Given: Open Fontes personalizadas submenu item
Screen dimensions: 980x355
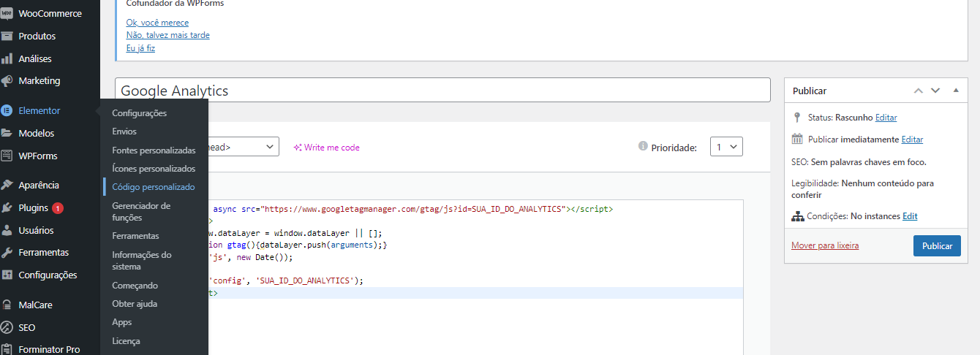Looking at the screenshot, I should point(154,150).
